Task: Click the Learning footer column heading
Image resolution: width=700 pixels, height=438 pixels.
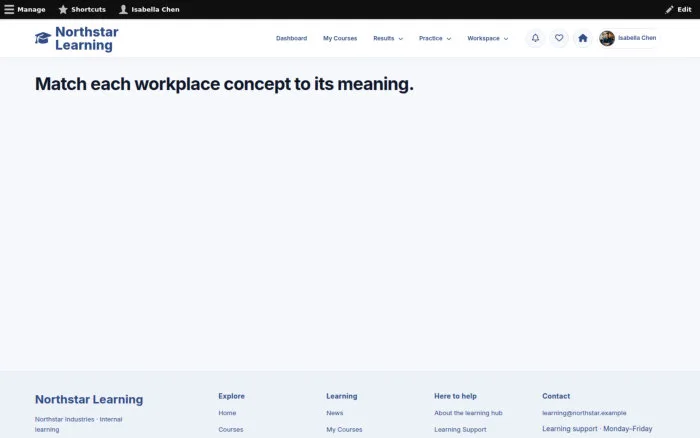Action: tap(342, 396)
